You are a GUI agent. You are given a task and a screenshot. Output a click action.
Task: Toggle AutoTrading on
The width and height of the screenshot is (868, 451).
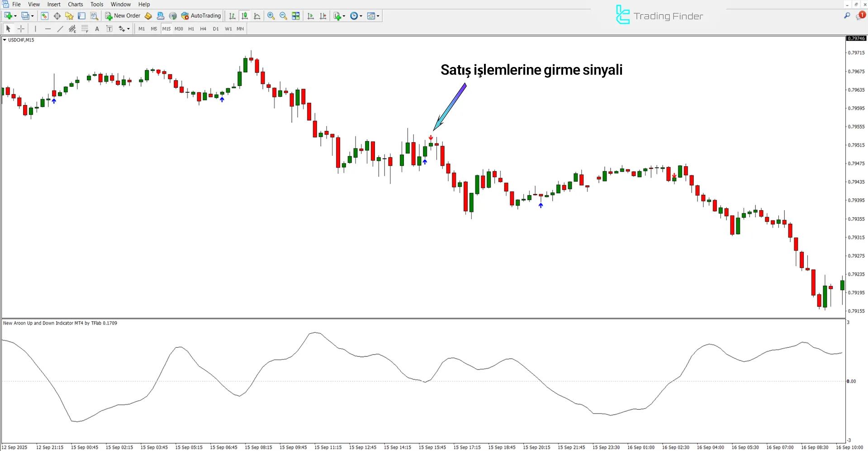201,16
